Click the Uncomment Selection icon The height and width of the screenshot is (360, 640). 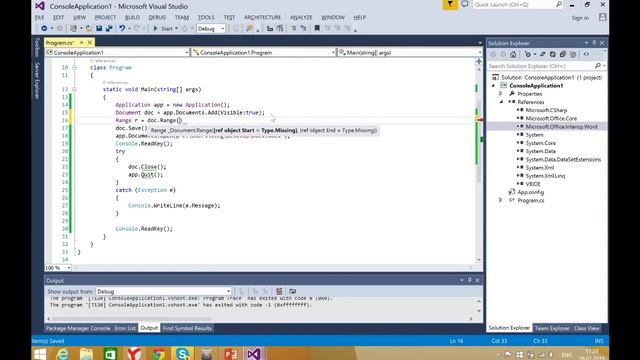point(303,28)
